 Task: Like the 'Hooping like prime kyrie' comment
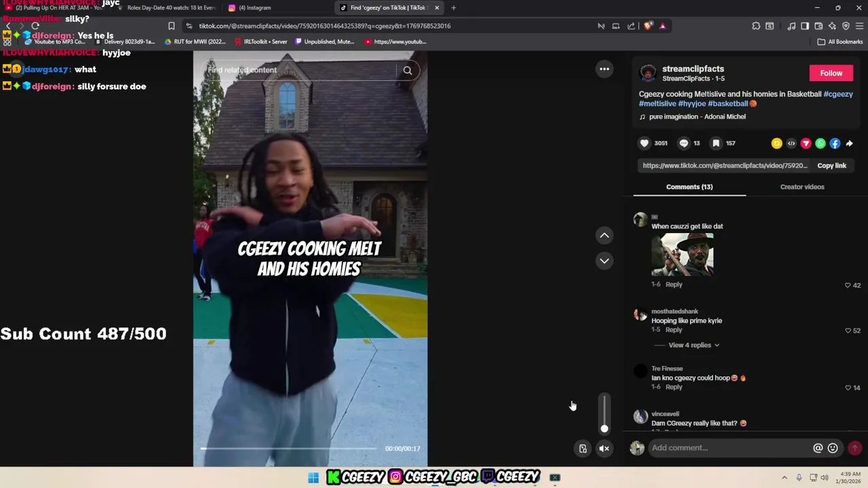(x=848, y=331)
